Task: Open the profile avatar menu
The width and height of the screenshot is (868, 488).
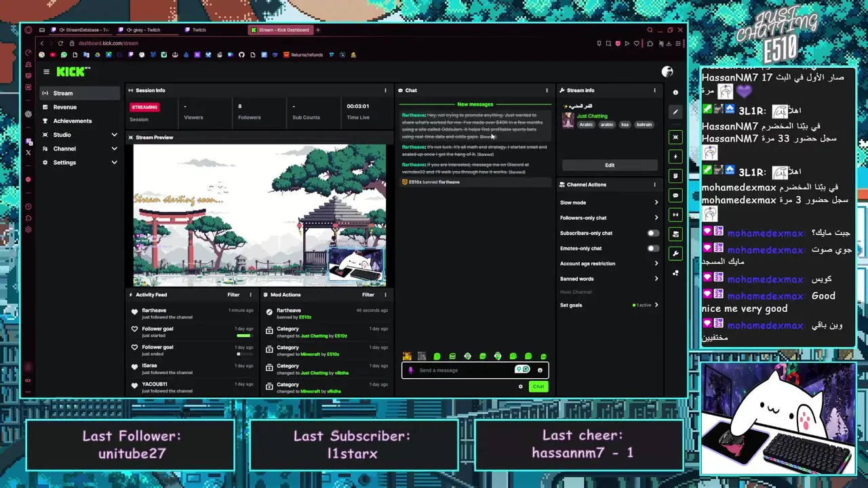Action: (667, 72)
